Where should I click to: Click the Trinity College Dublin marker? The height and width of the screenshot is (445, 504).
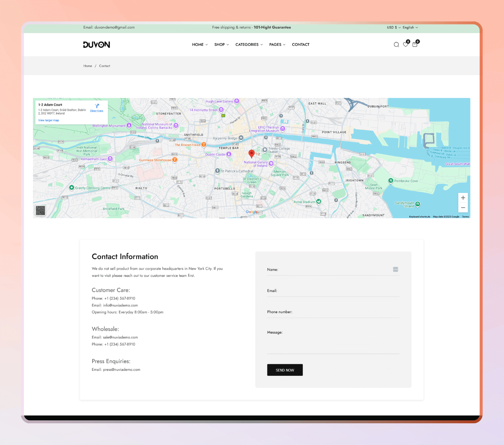click(x=265, y=150)
